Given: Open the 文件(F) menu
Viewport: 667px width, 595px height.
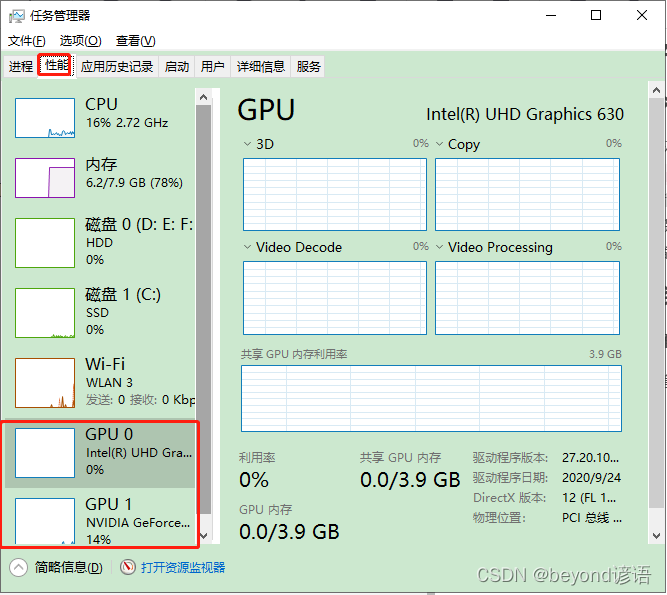Looking at the screenshot, I should tap(27, 41).
